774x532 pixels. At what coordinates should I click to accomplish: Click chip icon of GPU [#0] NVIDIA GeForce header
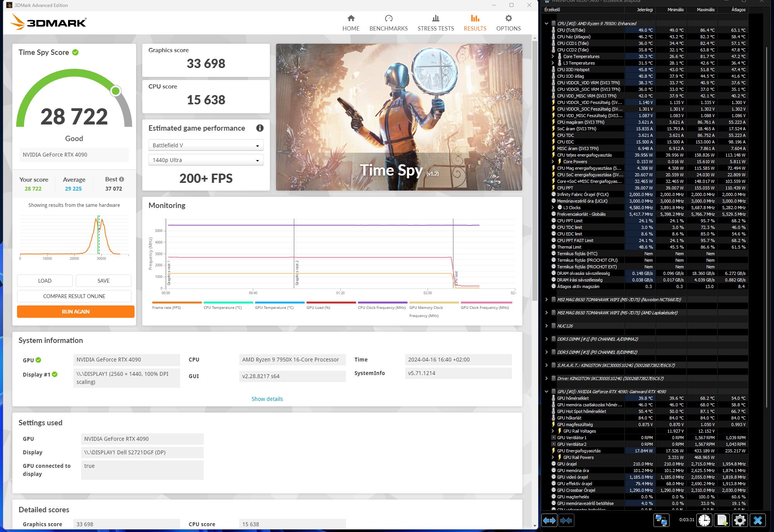coord(554,392)
